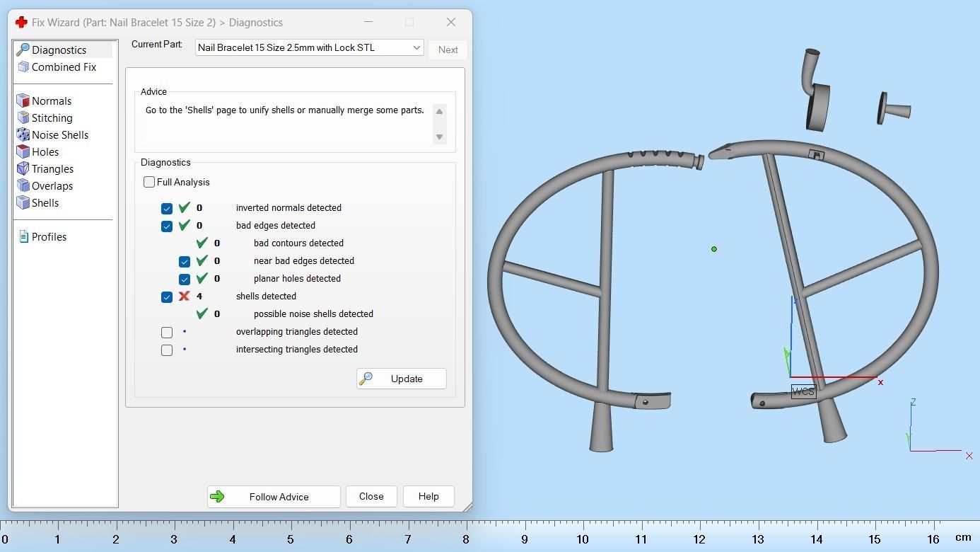Viewport: 980px width, 552px height.
Task: Enable intersecting triangles detected checkbox
Action: coord(167,350)
